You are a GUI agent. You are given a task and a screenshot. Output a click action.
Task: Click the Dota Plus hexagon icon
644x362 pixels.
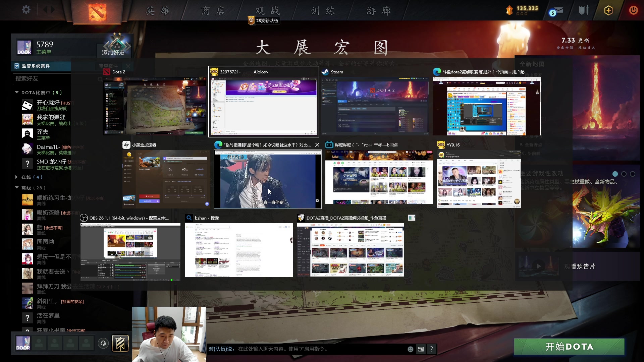pos(609,10)
